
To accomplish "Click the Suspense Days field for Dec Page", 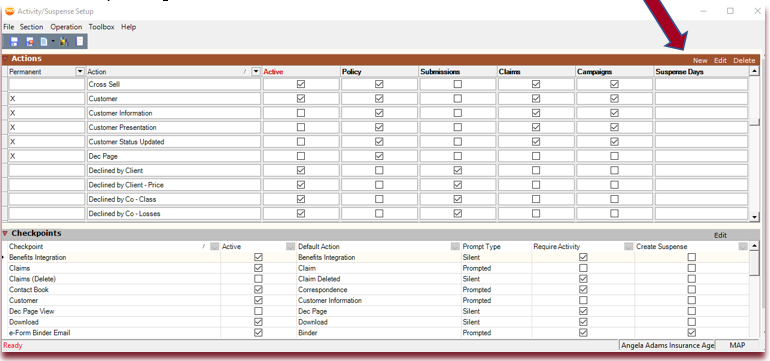I will click(701, 156).
